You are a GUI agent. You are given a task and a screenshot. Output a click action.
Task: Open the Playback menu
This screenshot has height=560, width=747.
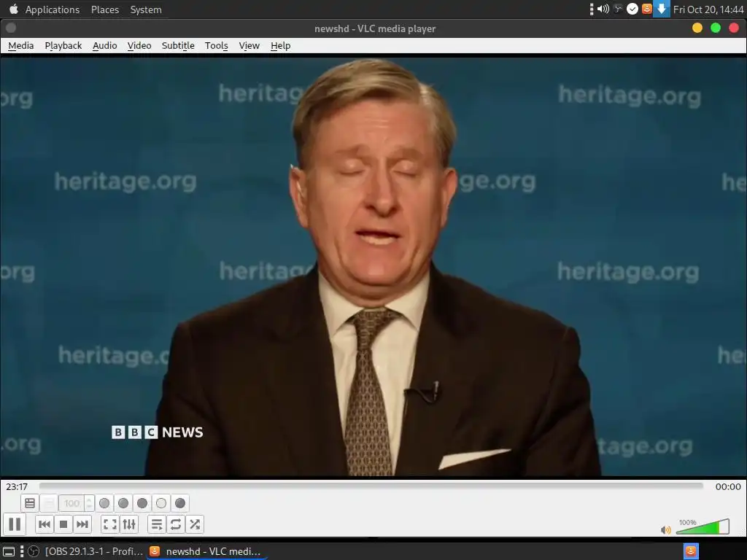[63, 46]
